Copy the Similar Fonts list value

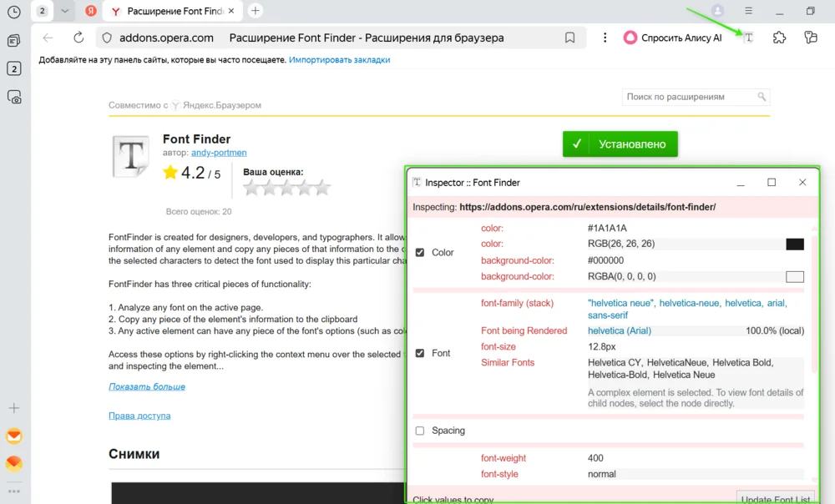point(681,369)
